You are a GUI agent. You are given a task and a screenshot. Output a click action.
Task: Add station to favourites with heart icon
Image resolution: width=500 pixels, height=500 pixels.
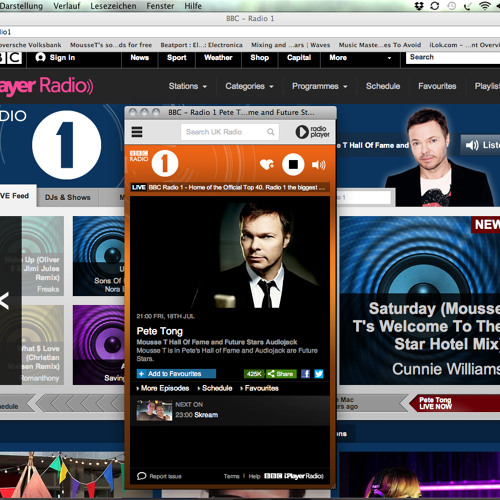(x=267, y=164)
